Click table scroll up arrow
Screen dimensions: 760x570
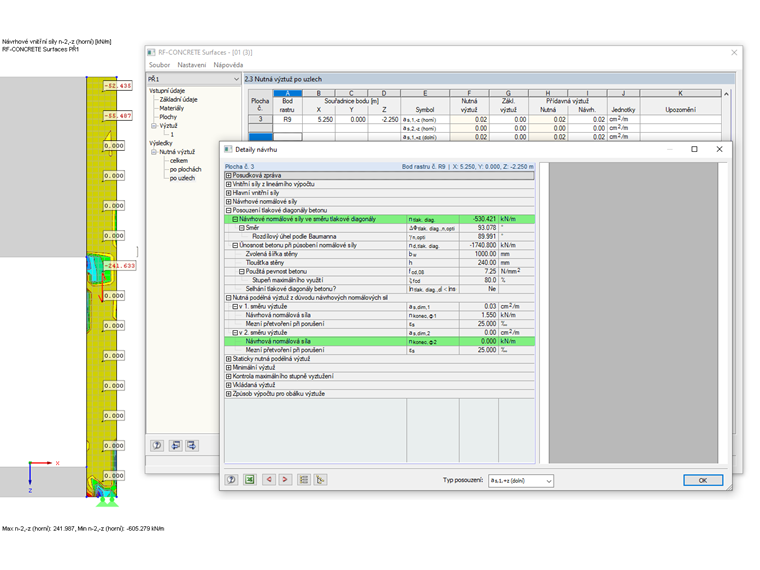[726, 94]
